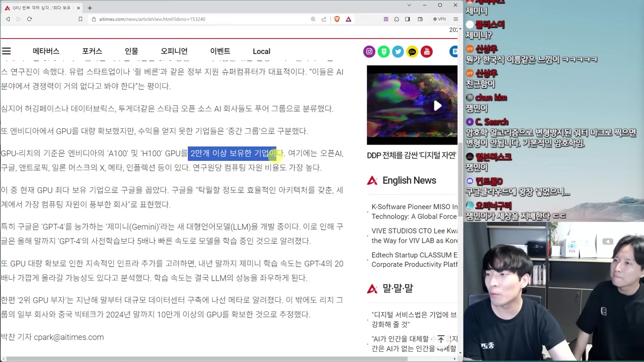Image resolution: width=644 pixels, height=362 pixels.
Task: Open the 인물 menu
Action: pyautogui.click(x=131, y=51)
